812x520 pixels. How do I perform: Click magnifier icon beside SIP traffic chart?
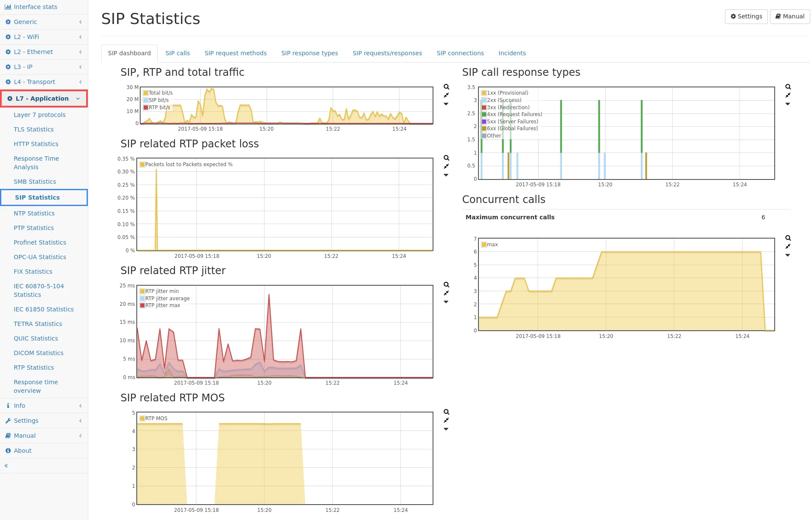pyautogui.click(x=446, y=87)
